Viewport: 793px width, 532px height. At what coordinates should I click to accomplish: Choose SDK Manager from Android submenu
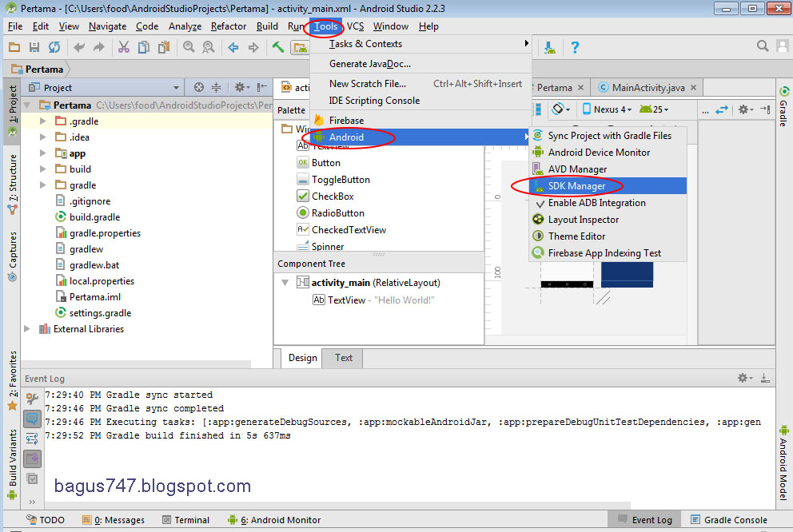coord(608,186)
